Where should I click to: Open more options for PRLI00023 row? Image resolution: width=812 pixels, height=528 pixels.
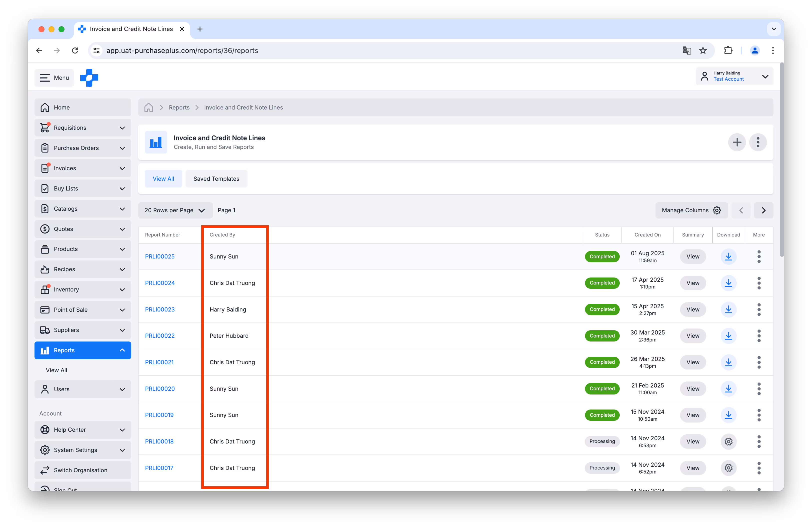click(x=758, y=309)
